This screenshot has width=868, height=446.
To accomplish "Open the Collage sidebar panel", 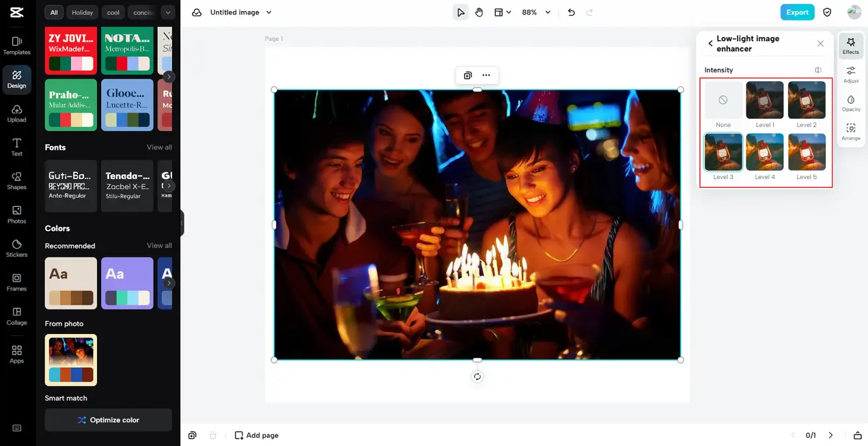I will 17,316.
